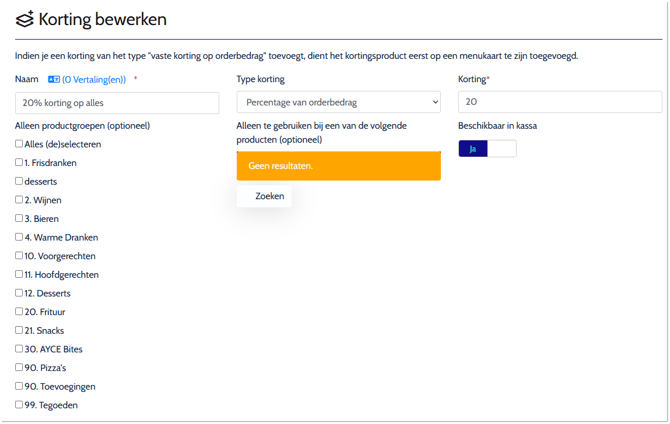Enable the 30. AYCE Bites checkbox
Image resolution: width=670 pixels, height=424 pixels.
[x=19, y=349]
